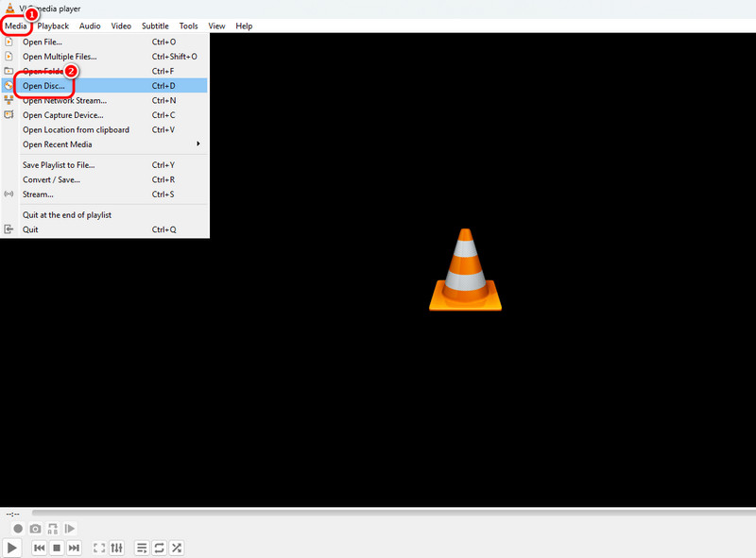Click the Stream broadcast icon
The height and width of the screenshot is (558, 756).
point(9,194)
